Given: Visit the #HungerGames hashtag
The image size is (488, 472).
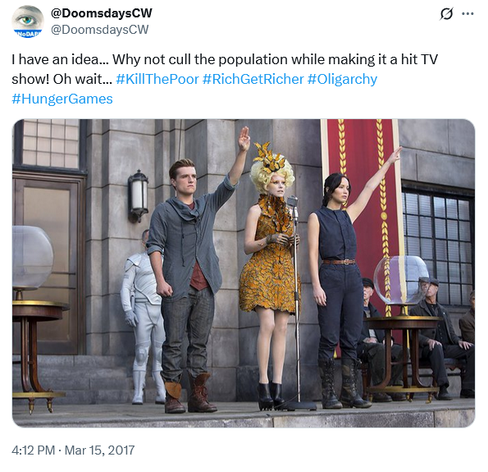Looking at the screenshot, I should click(x=62, y=99).
